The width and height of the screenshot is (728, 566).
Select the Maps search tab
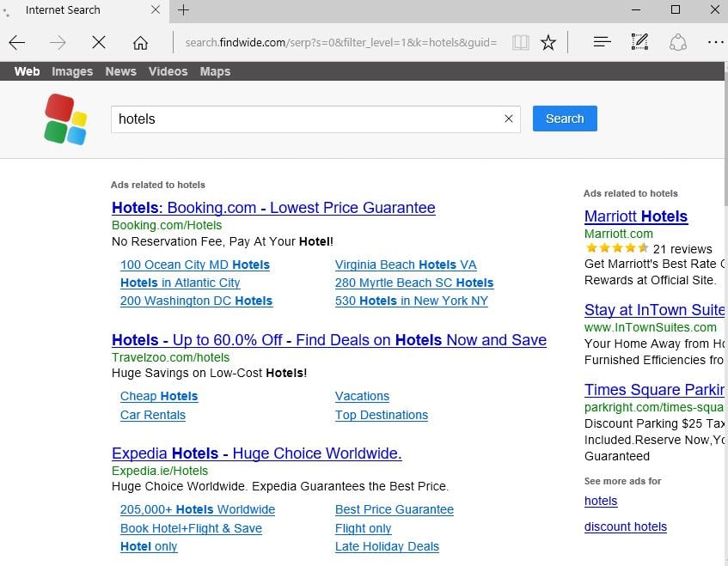point(215,71)
